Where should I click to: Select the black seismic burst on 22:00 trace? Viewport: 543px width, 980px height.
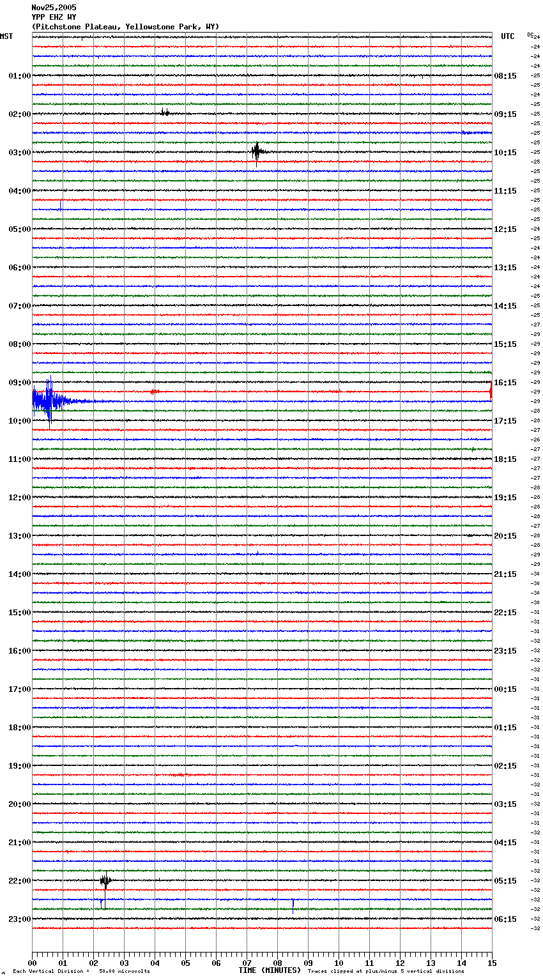[105, 881]
